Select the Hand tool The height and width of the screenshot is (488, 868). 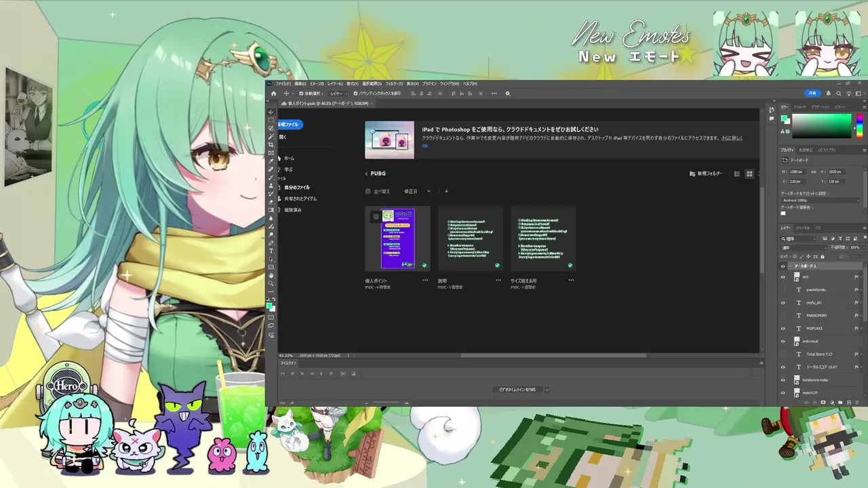click(x=271, y=275)
